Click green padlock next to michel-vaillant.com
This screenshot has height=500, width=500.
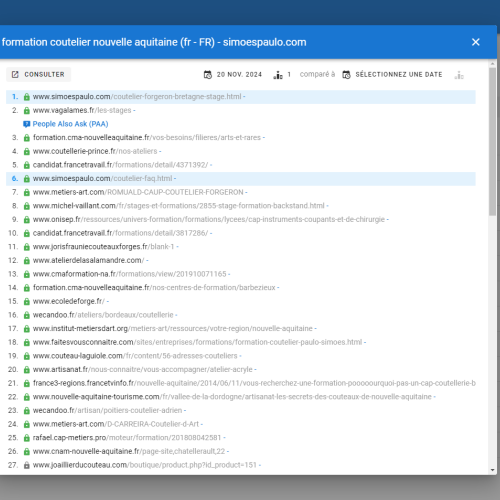[x=27, y=206]
